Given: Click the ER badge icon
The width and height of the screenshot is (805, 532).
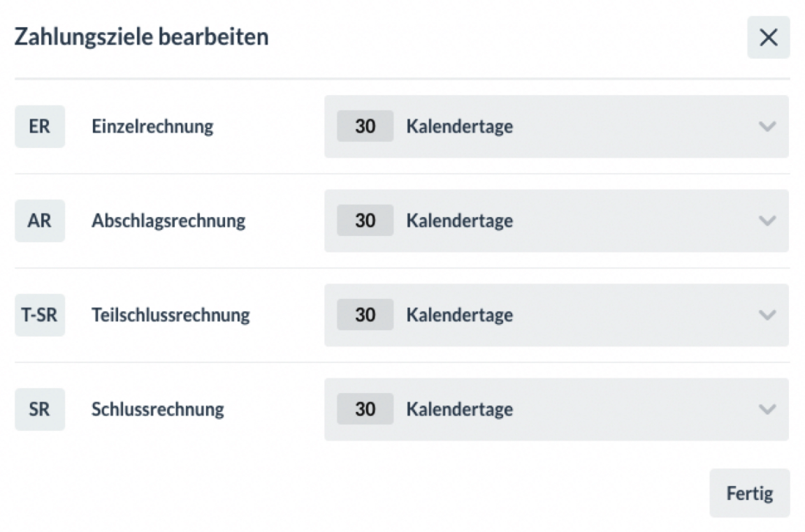Looking at the screenshot, I should pyautogui.click(x=40, y=126).
